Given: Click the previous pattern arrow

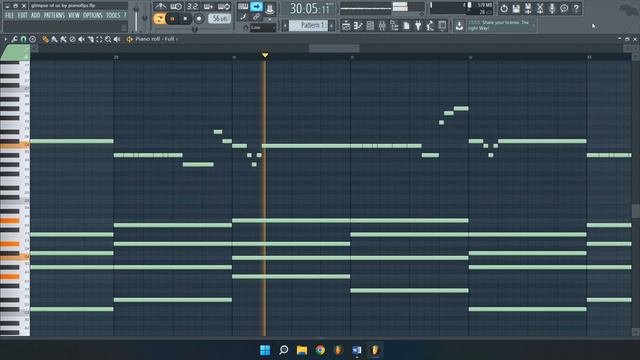Looking at the screenshot, I should pos(285,26).
